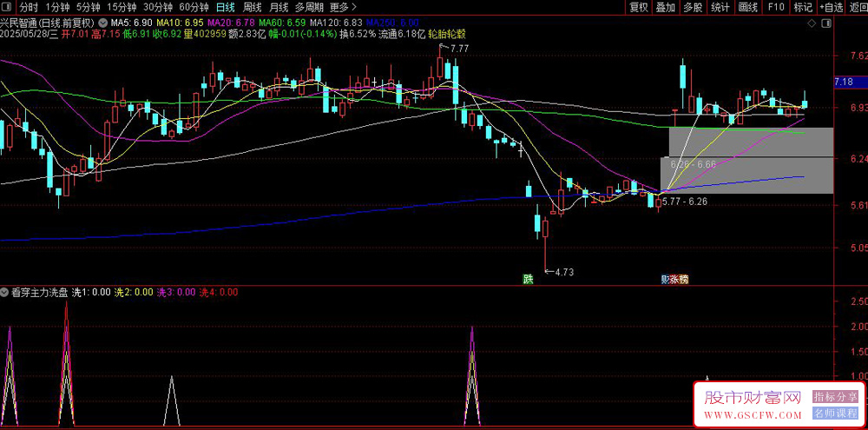Click the volume value 量402959
The height and width of the screenshot is (430, 868).
[x=204, y=33]
